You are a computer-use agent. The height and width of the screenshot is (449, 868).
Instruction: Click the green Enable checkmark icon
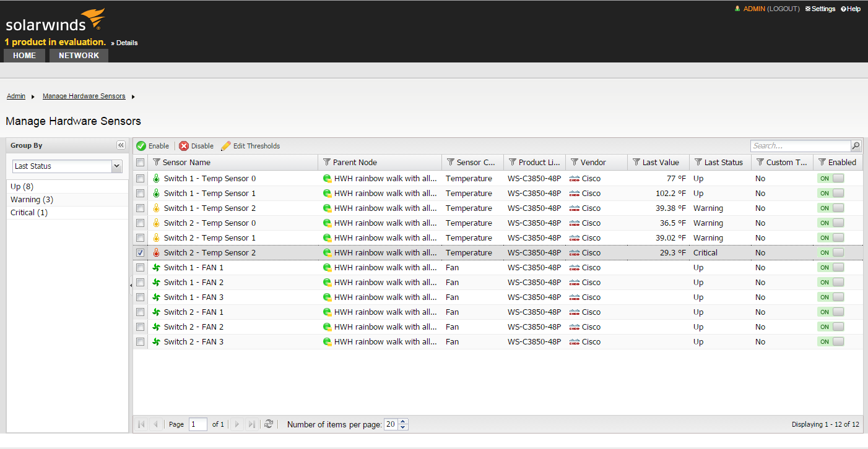[141, 146]
